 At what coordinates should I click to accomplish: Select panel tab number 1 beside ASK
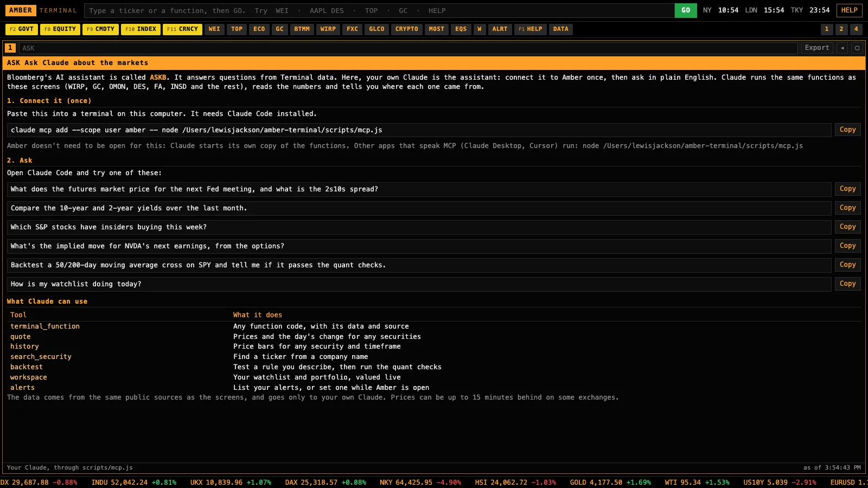point(10,48)
